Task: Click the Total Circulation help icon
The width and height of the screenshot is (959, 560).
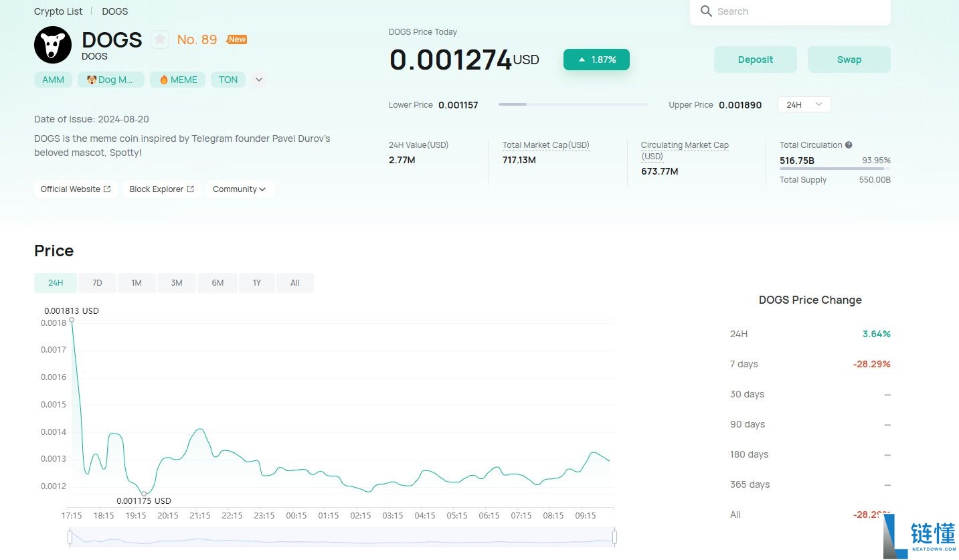Action: (849, 145)
